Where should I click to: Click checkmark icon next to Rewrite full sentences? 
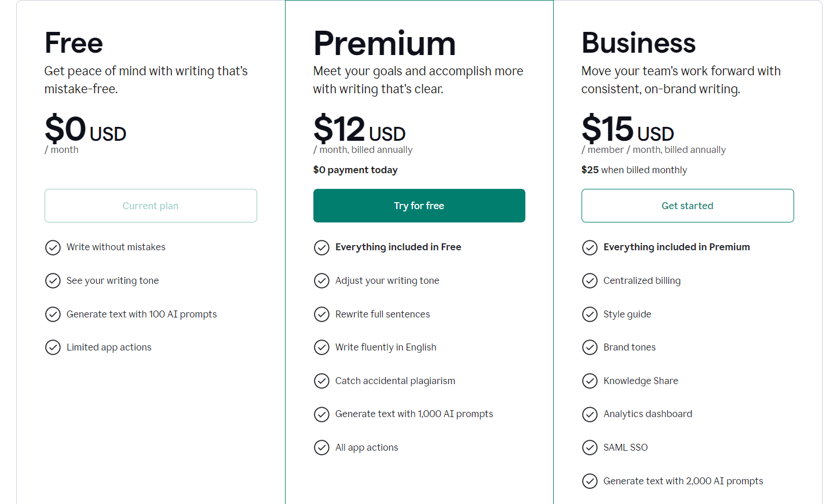coord(321,315)
